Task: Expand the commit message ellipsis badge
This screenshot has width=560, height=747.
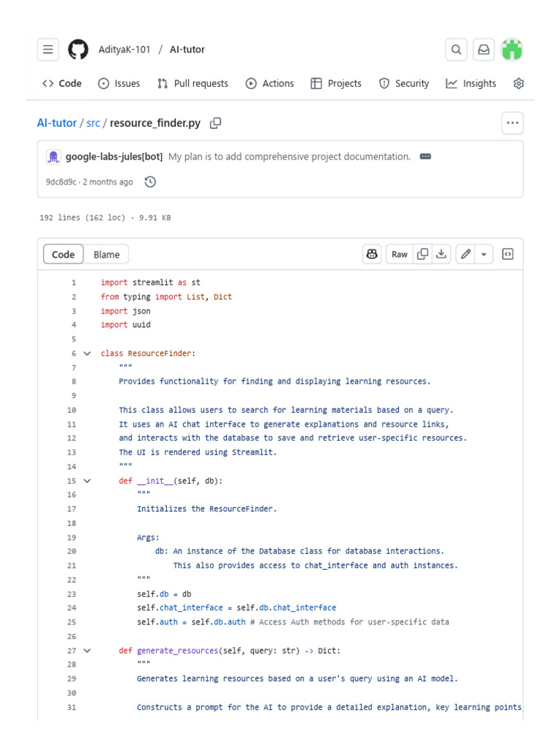Action: 425,156
